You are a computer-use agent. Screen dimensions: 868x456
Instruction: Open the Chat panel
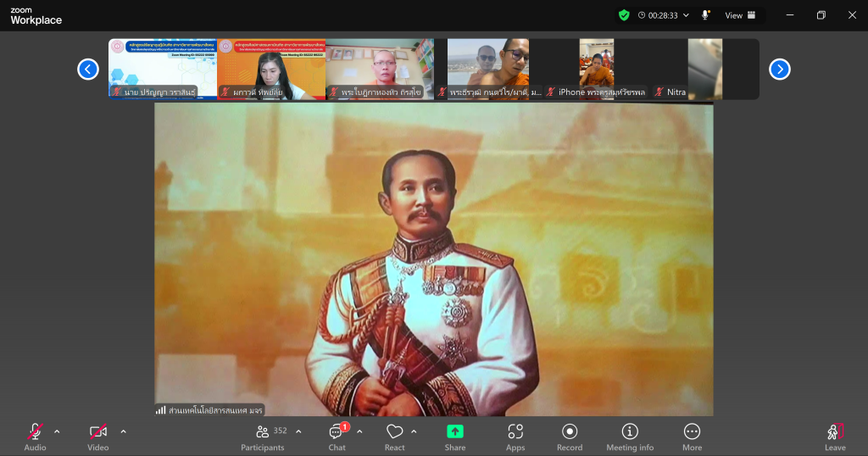coord(337,437)
